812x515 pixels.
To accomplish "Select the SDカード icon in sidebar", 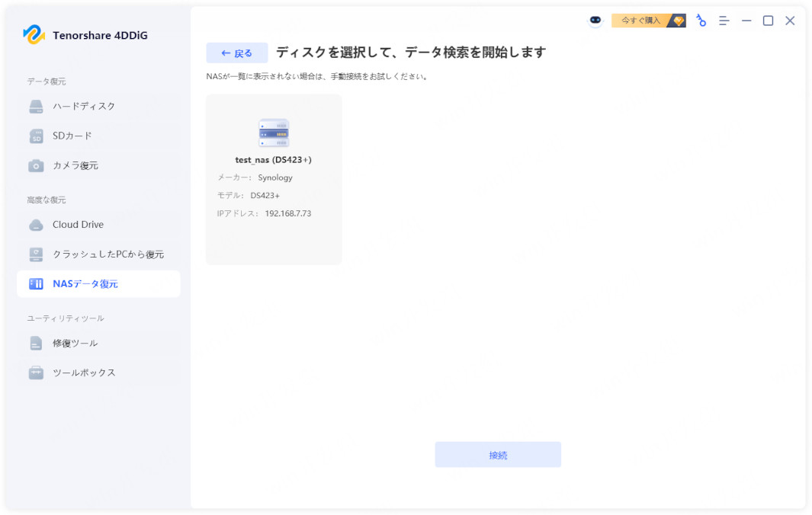I will 36,136.
